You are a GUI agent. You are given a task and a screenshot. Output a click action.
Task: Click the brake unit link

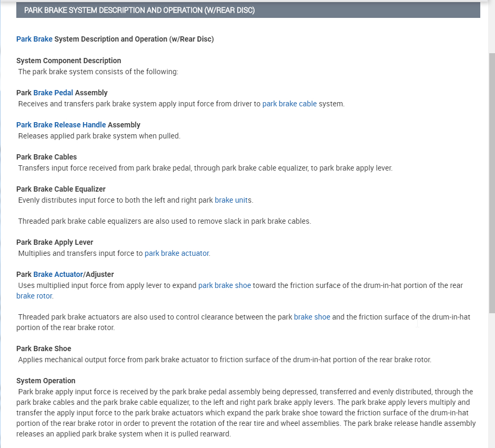231,200
